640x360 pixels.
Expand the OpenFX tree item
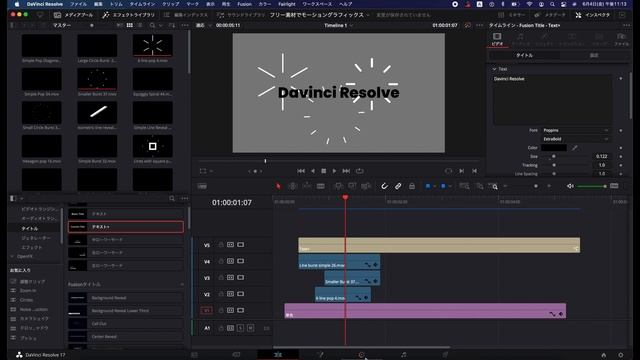(x=12, y=256)
